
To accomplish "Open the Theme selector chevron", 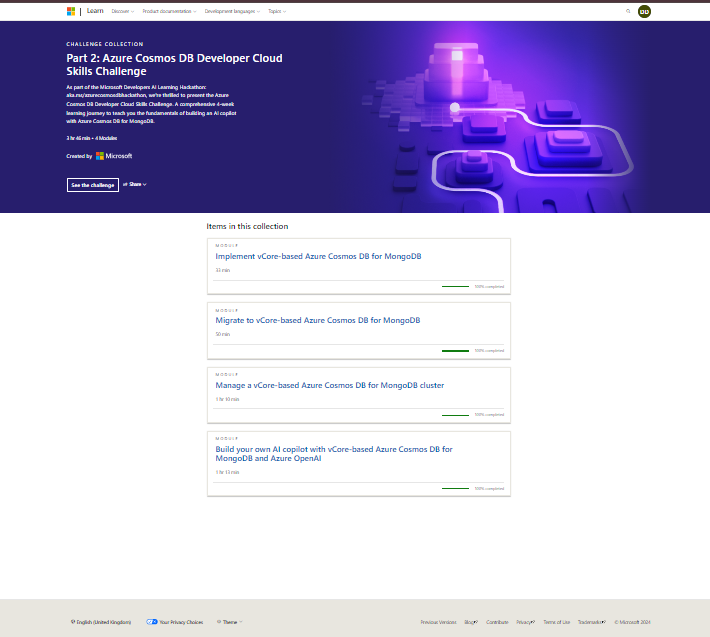I will point(241,622).
